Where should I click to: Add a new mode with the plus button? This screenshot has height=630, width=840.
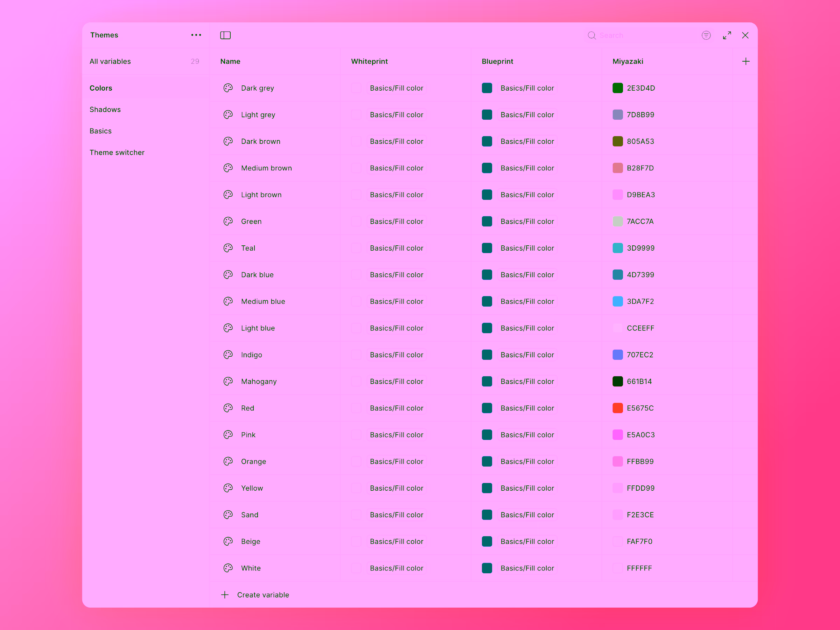point(745,61)
